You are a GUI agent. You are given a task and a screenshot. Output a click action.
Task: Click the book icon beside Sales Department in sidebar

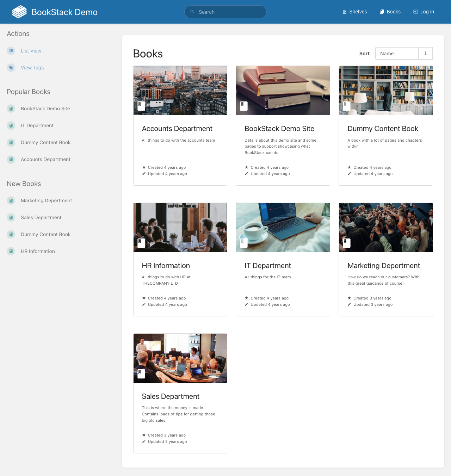tap(11, 217)
